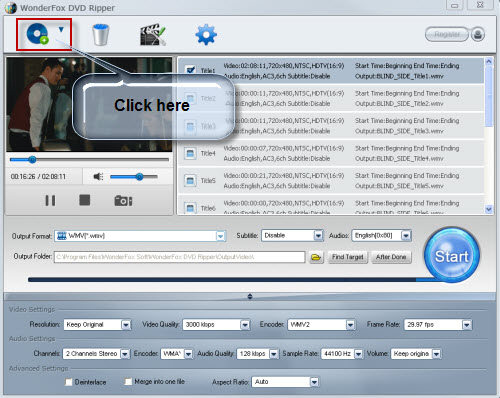This screenshot has width=500, height=398.
Task: Open the Aspect Ratio dropdown
Action: click(x=314, y=382)
